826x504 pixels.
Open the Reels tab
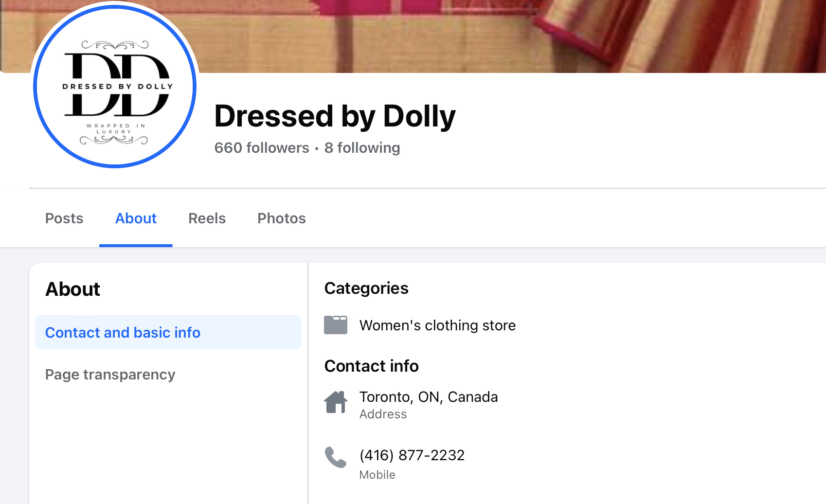coord(207,218)
